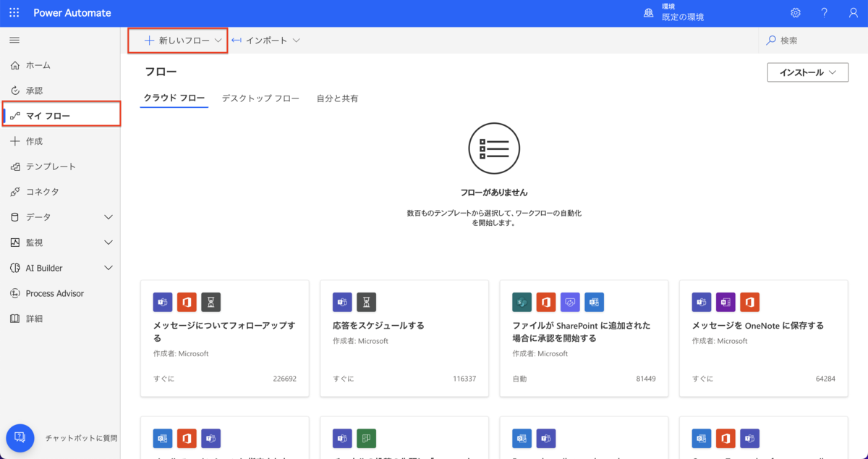Click the 詳細 book icon
The image size is (868, 459).
coord(15,319)
